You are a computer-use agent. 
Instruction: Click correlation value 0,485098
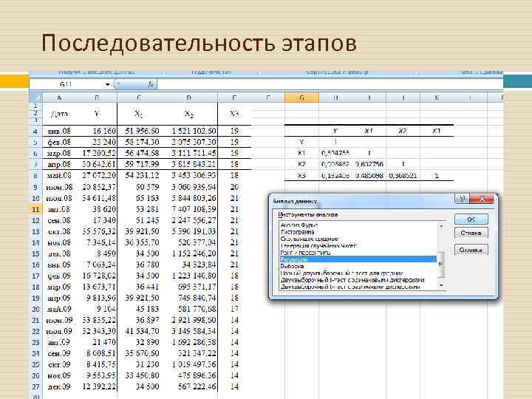pyautogui.click(x=369, y=175)
